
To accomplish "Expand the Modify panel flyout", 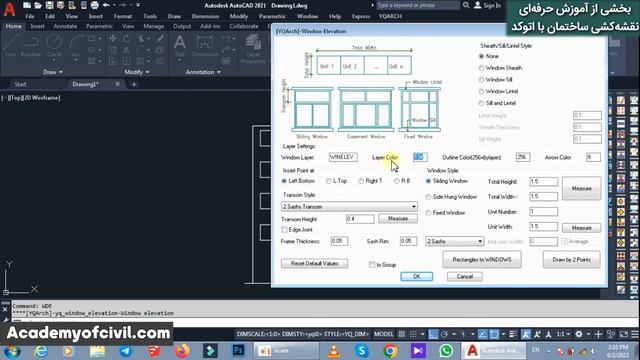I will (x=137, y=72).
